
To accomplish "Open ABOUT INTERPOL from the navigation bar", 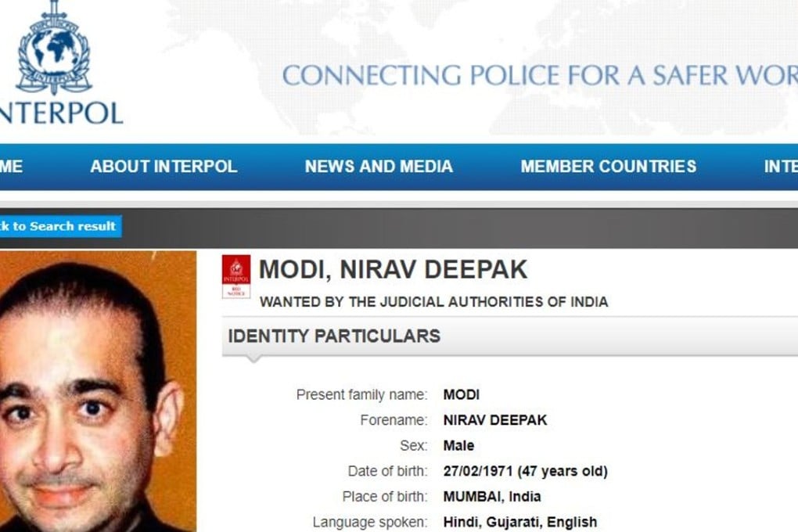I will (164, 166).
